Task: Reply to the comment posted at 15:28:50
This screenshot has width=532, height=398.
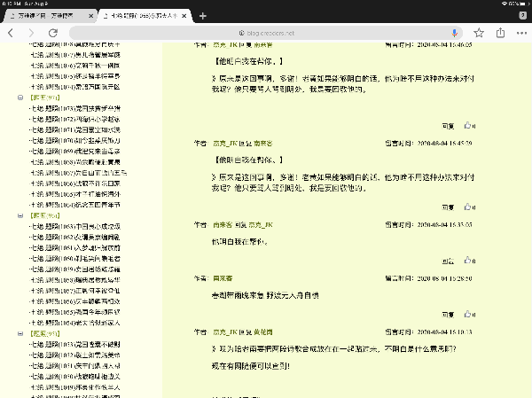Action: pos(448,315)
